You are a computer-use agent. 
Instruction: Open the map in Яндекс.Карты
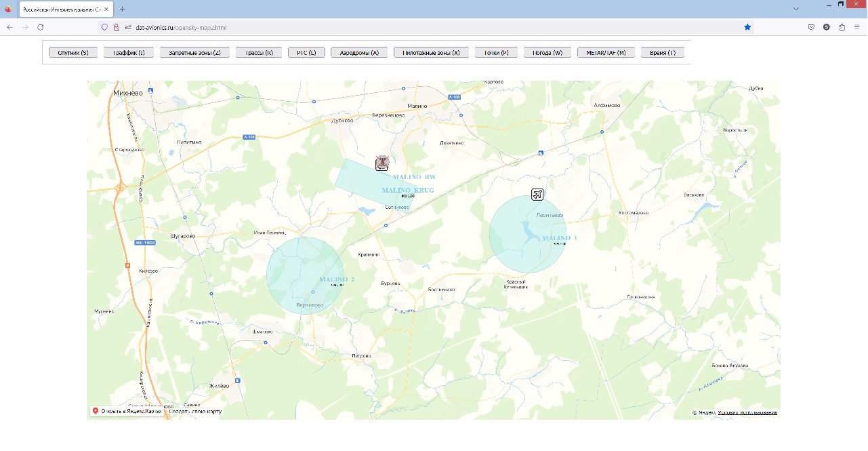click(127, 411)
